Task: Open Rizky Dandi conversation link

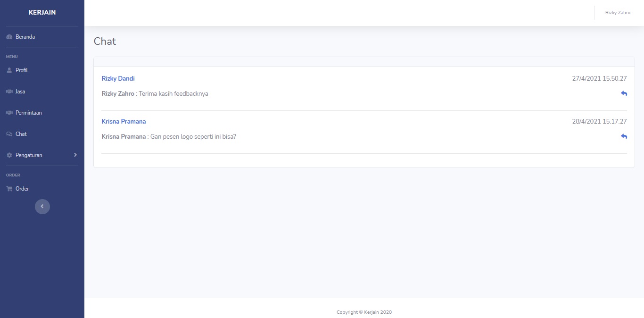Action: pos(118,78)
